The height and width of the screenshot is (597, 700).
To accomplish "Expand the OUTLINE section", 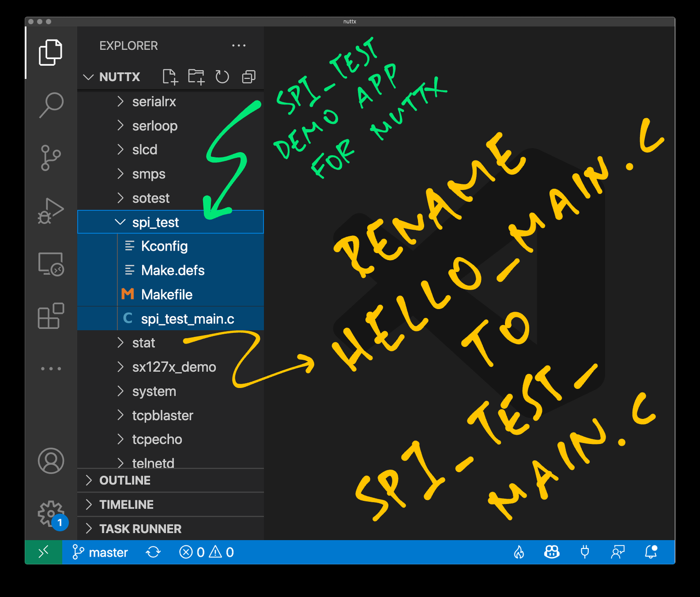I will (125, 480).
